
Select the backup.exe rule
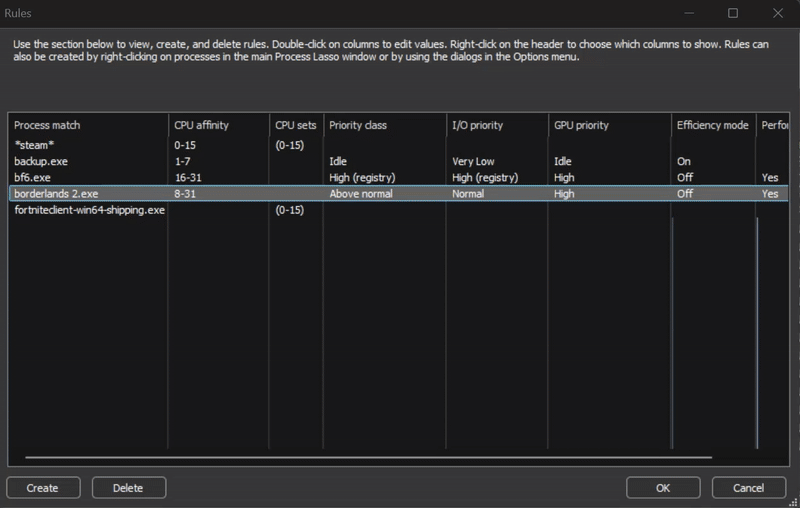point(41,161)
